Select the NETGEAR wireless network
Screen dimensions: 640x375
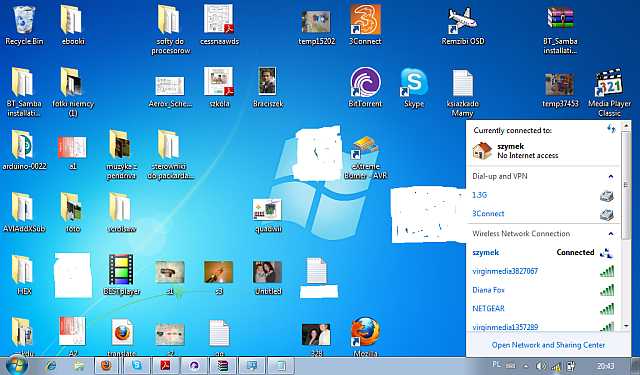543,308
